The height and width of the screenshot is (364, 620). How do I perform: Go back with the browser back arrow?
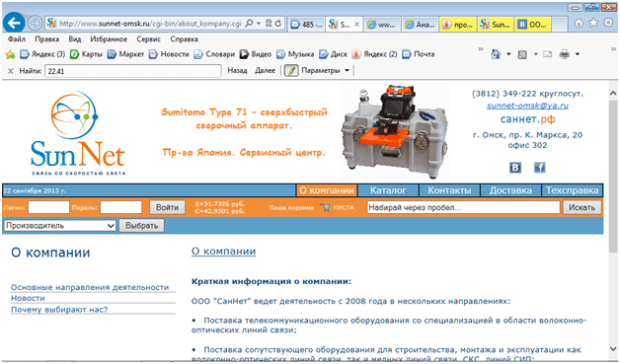click(14, 24)
